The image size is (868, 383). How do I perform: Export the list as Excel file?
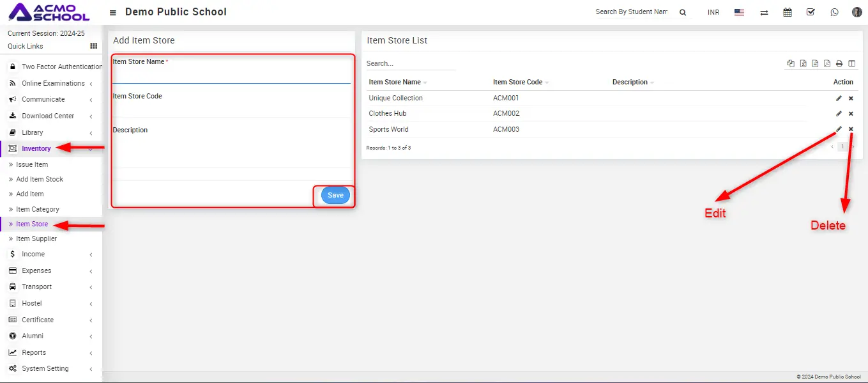pyautogui.click(x=803, y=63)
